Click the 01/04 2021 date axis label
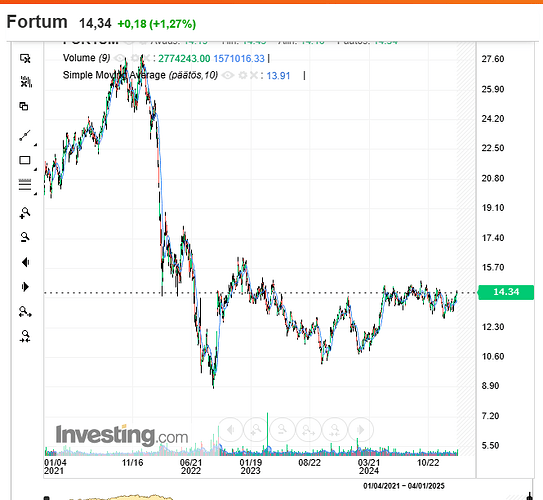The height and width of the screenshot is (500, 543). tap(55, 466)
